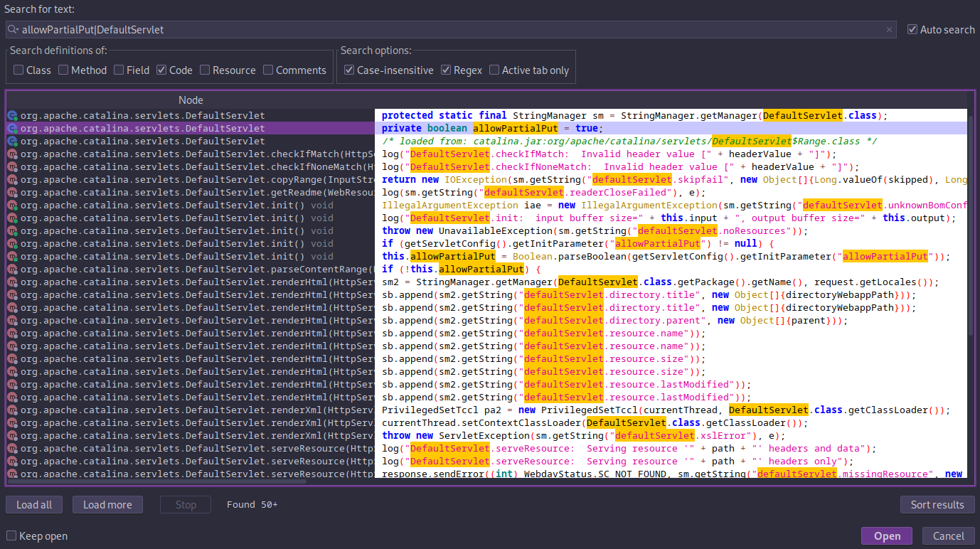Image resolution: width=980 pixels, height=549 pixels.
Task: Click the X icon to clear the search text
Action: coord(889,29)
